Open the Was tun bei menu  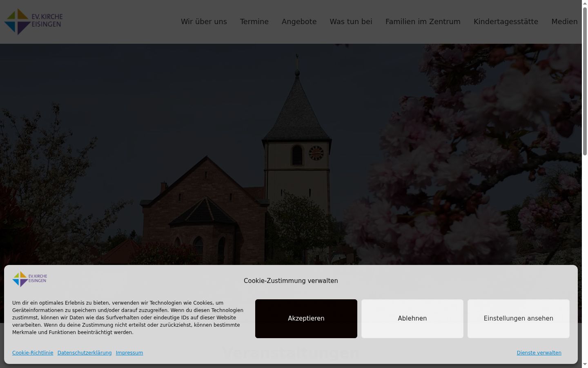click(351, 22)
